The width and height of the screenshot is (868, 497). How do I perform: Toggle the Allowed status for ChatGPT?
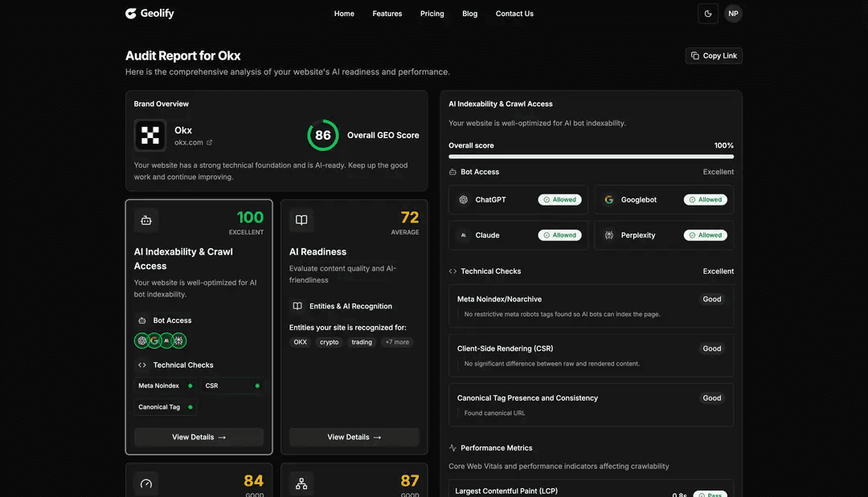click(560, 199)
